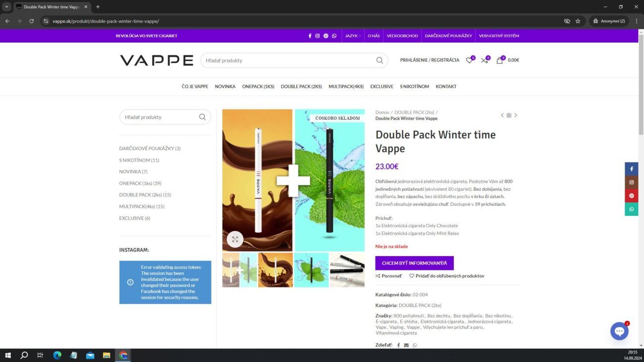Image resolution: width=644 pixels, height=362 pixels.
Task: Open the MULTIPACK(4KS) menu item
Action: 346,87
